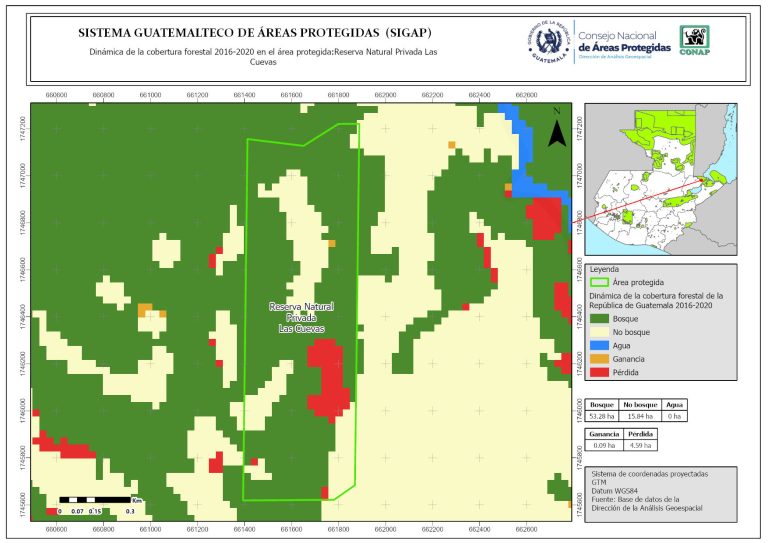
Task: Select the Pérdida red legend swatch
Action: tap(598, 372)
